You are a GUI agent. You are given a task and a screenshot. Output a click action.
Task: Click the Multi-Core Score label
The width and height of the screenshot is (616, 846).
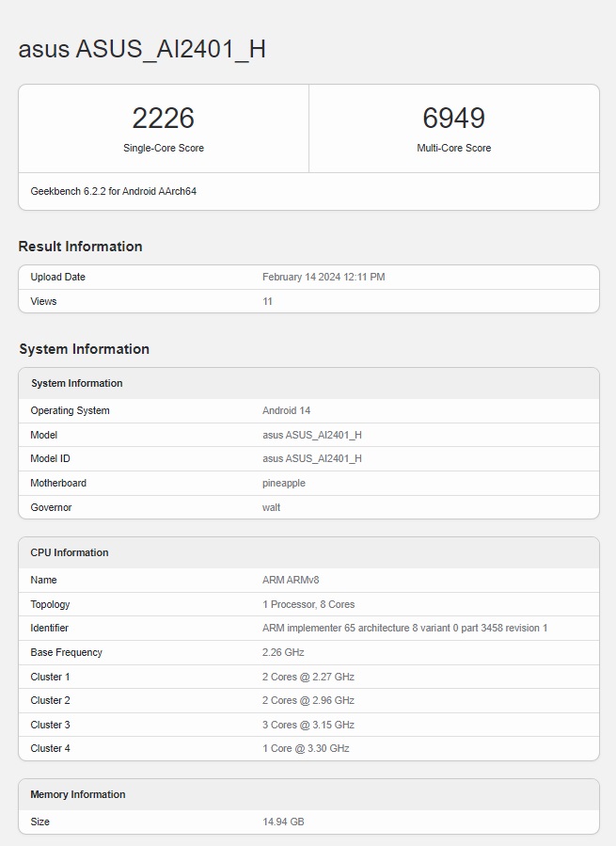453,148
